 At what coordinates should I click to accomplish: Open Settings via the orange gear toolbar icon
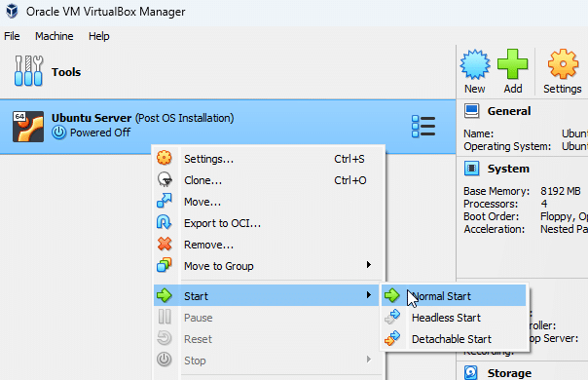tap(563, 64)
